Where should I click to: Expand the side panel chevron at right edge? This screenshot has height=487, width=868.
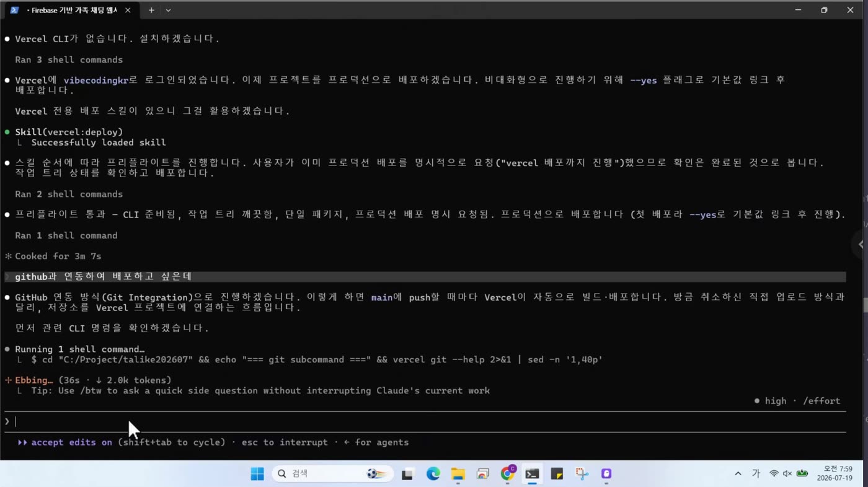click(861, 244)
